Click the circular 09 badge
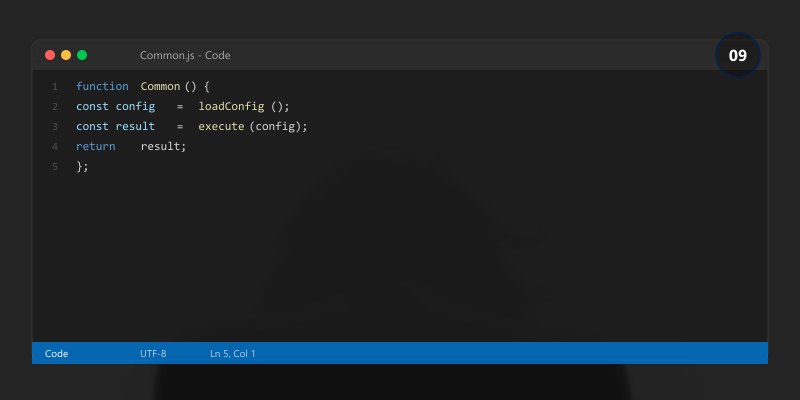 click(738, 56)
